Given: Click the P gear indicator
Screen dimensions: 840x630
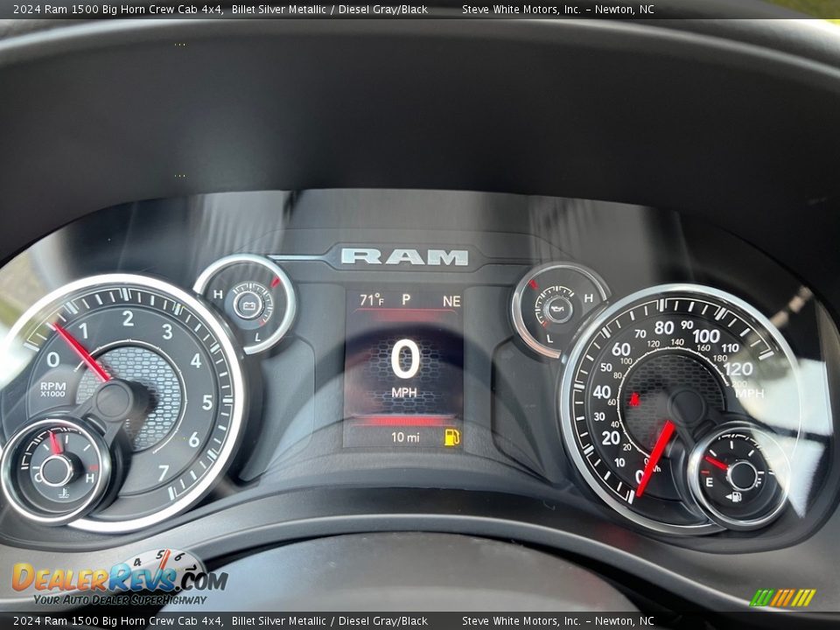Looking at the screenshot, I should click(406, 299).
